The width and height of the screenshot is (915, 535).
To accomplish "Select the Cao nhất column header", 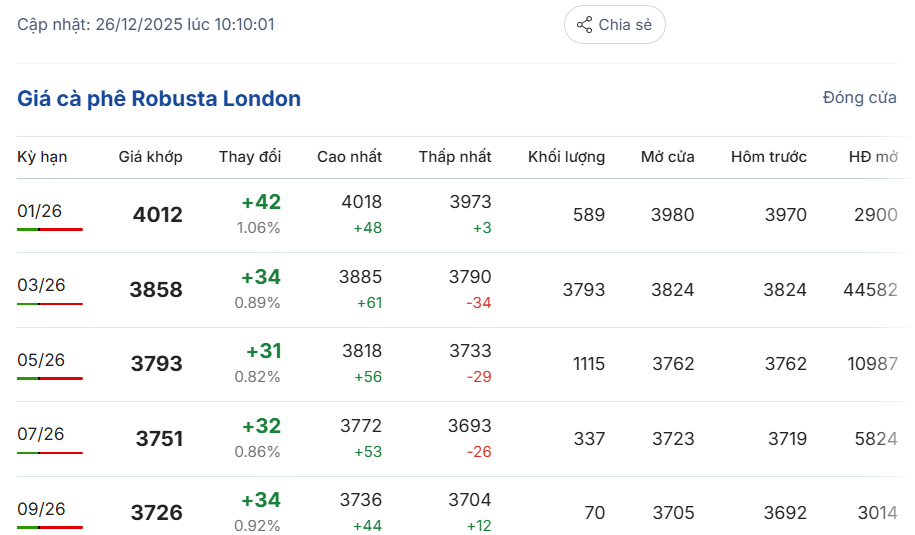I will coord(349,157).
